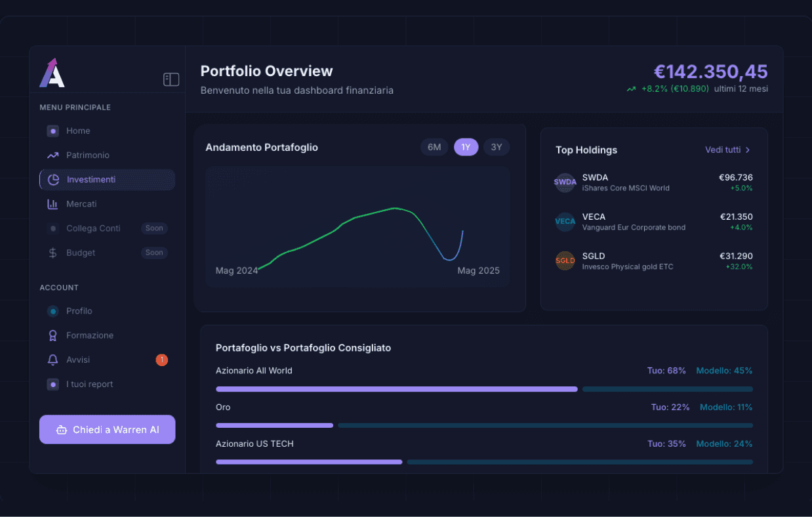Open the Mercati menu item

107,204
